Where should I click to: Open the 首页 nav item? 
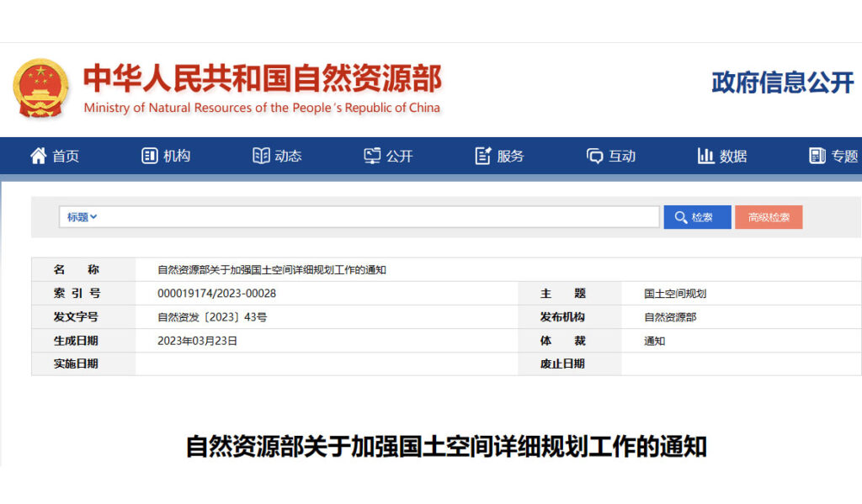55,157
